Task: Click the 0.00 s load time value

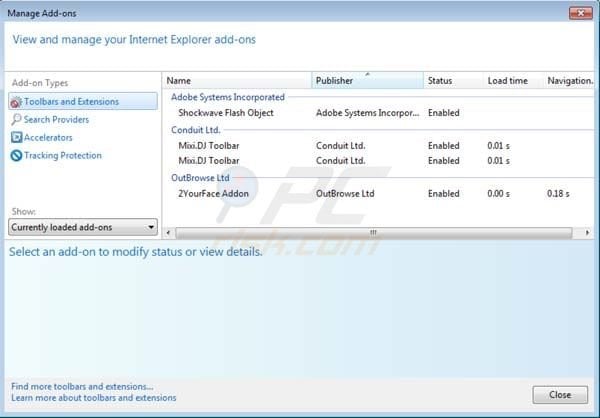Action: pos(498,194)
